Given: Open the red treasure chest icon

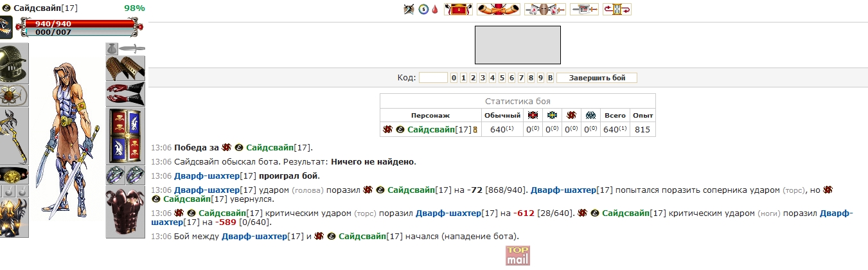Looking at the screenshot, I should point(457,10).
